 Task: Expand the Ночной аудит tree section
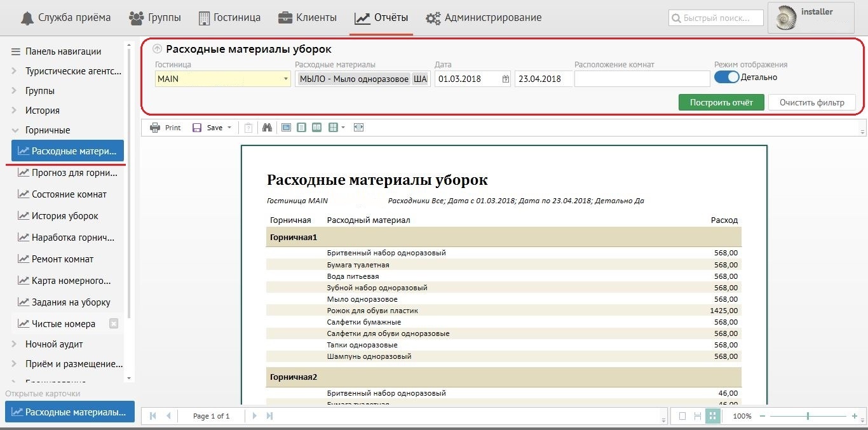point(14,344)
